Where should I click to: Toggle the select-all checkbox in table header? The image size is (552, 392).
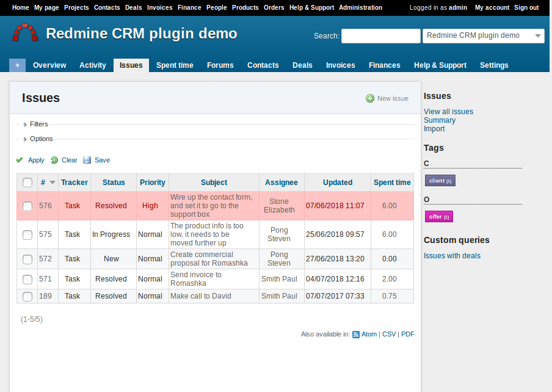click(x=27, y=183)
